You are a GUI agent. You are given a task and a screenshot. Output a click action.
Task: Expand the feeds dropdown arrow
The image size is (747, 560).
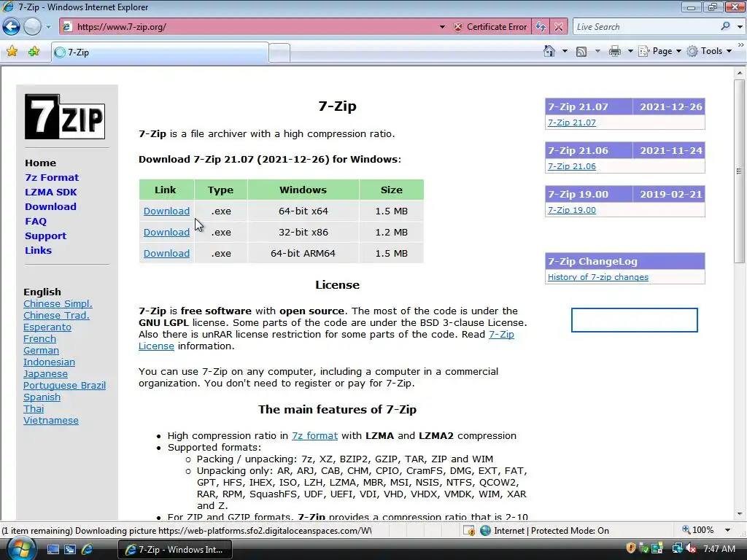pyautogui.click(x=597, y=51)
